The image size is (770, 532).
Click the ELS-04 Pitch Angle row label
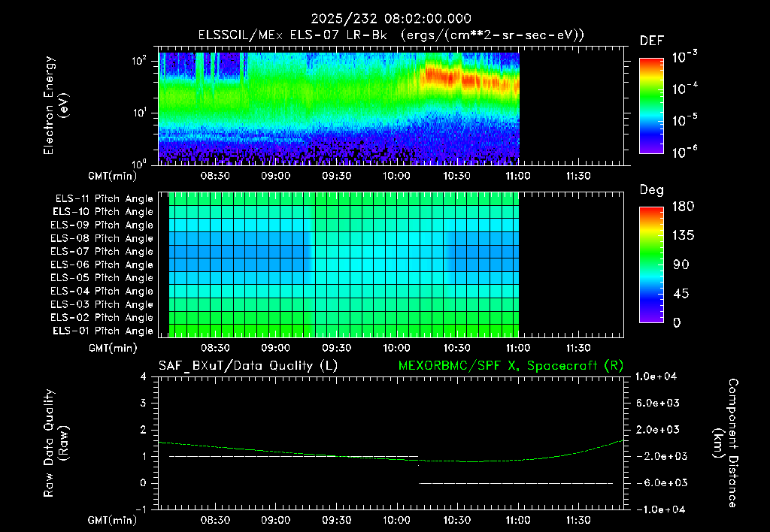102,292
